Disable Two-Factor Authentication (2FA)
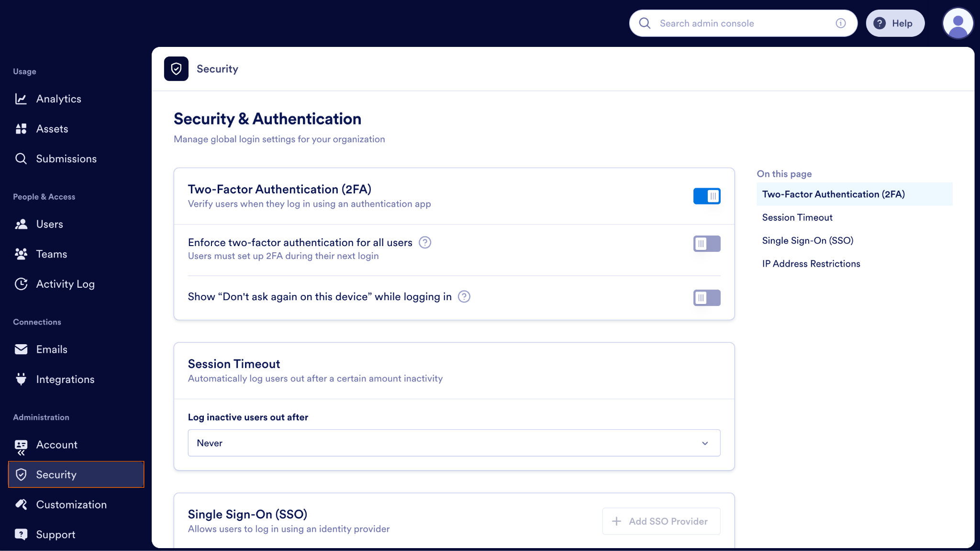The width and height of the screenshot is (980, 551). (707, 196)
